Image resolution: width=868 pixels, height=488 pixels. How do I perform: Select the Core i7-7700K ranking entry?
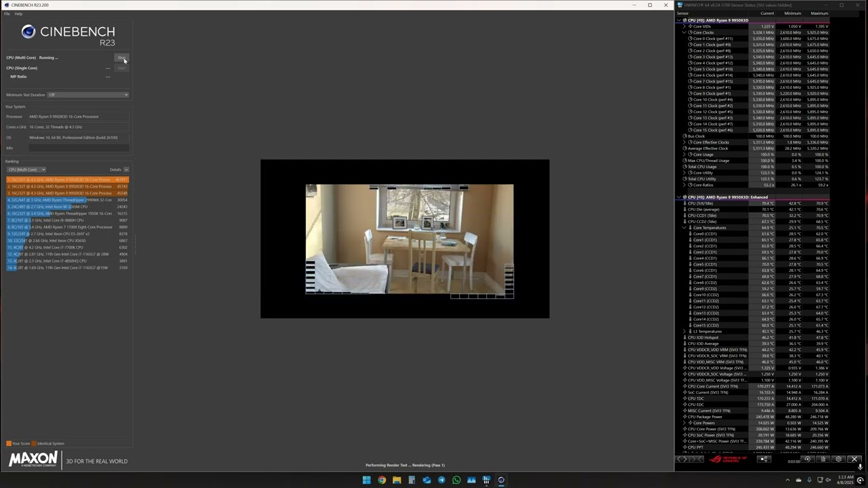pos(67,247)
